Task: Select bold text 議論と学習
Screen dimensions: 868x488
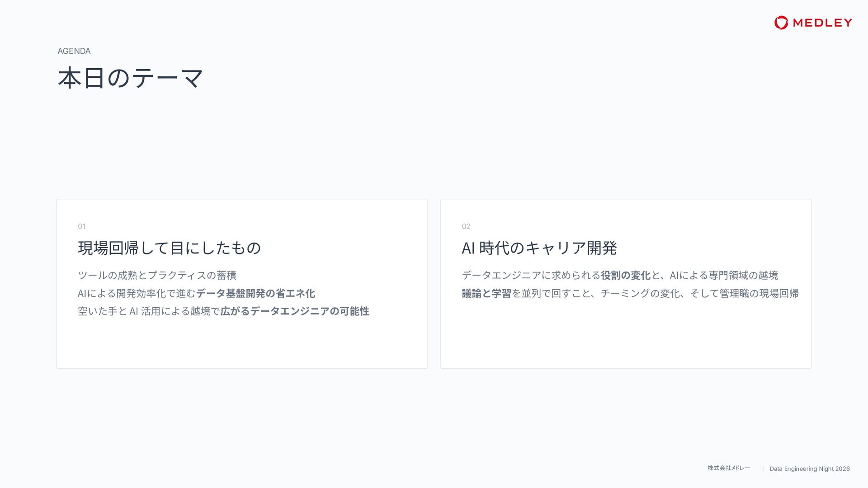Action: (486, 293)
